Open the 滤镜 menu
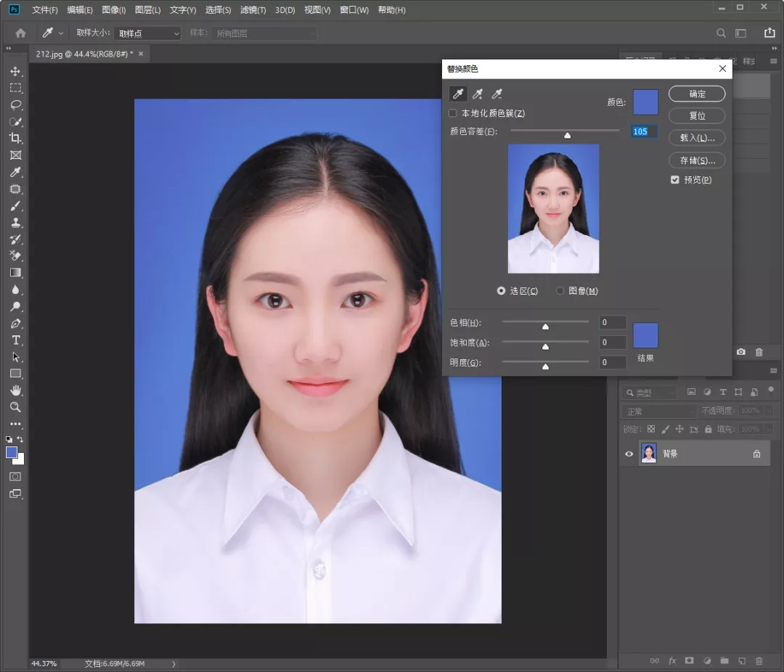Image resolution: width=784 pixels, height=672 pixels. 253,10
